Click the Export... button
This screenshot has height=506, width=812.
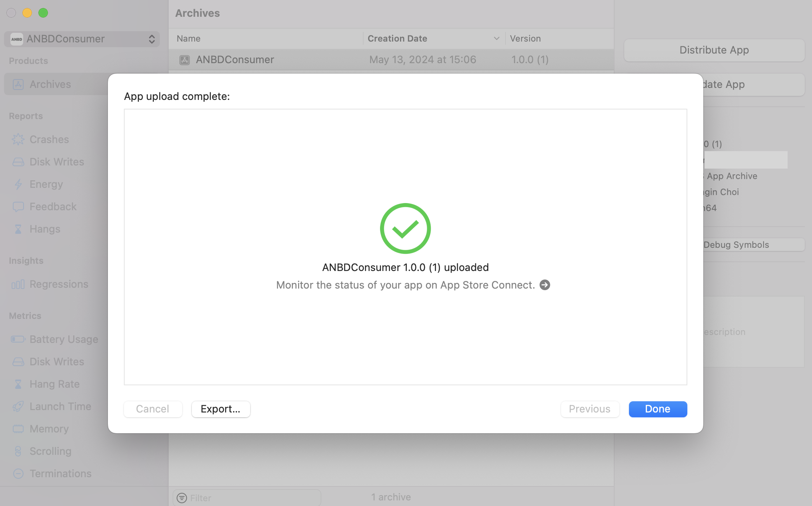click(221, 409)
